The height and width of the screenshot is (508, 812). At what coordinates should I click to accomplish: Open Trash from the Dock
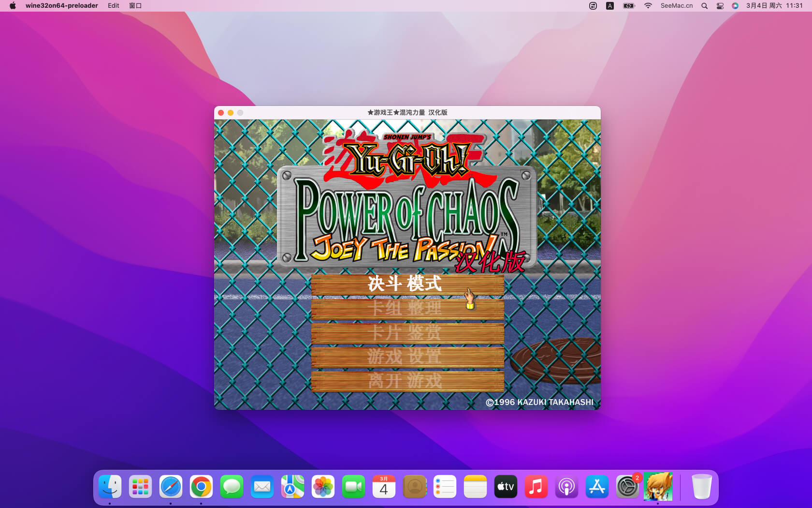701,486
